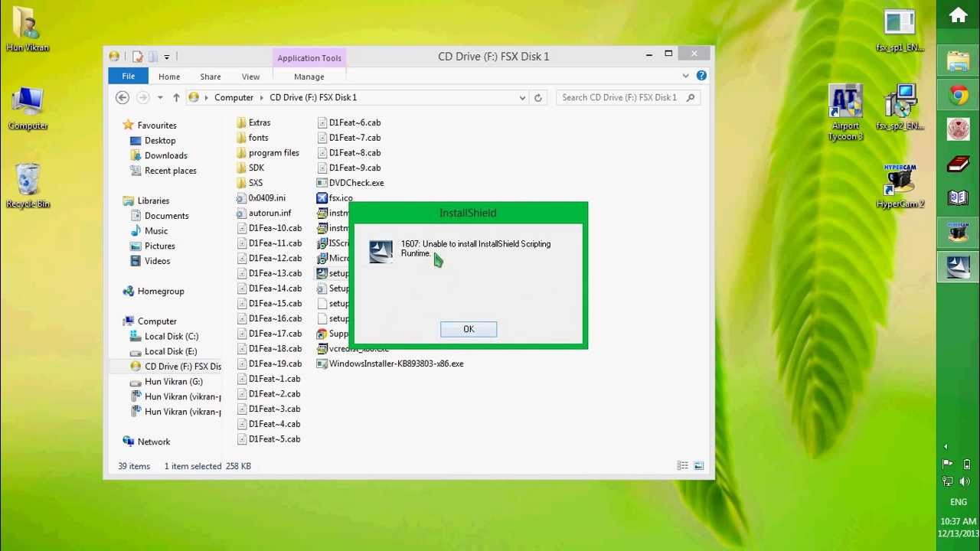Open volume control in system tray
This screenshot has width=980, height=551.
point(965,481)
